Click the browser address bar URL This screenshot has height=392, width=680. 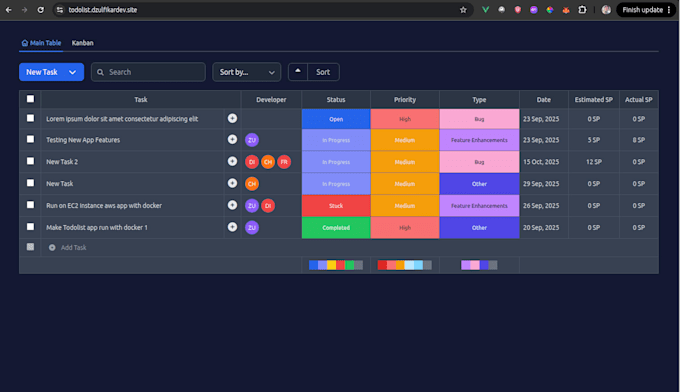pyautogui.click(x=103, y=10)
